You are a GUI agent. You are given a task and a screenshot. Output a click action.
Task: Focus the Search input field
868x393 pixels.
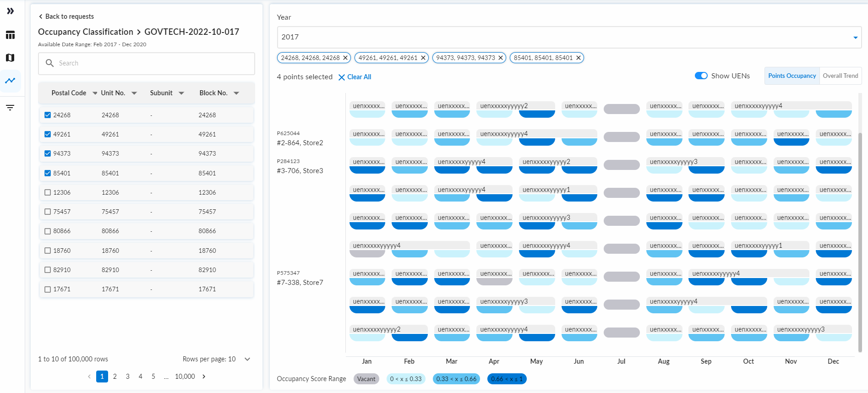pos(147,63)
